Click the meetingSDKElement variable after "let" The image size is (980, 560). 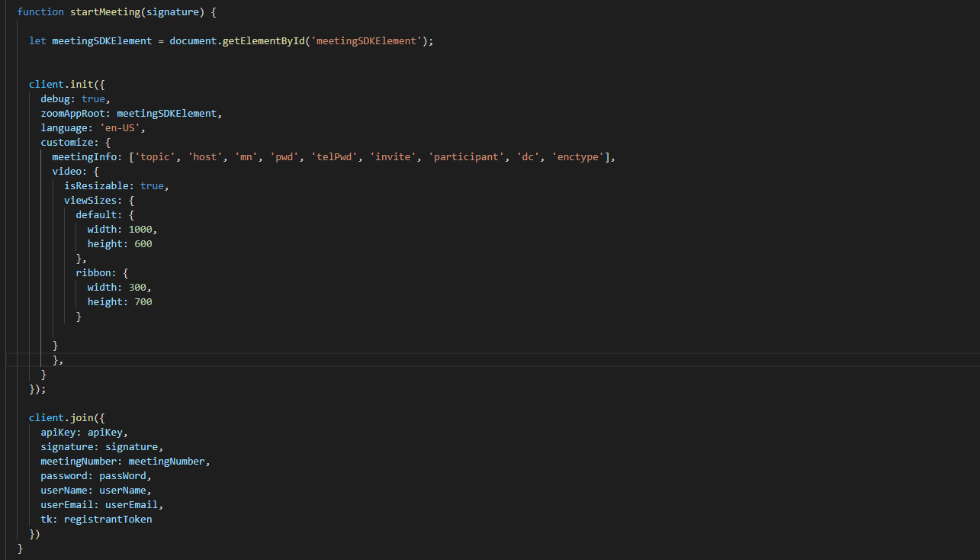102,41
